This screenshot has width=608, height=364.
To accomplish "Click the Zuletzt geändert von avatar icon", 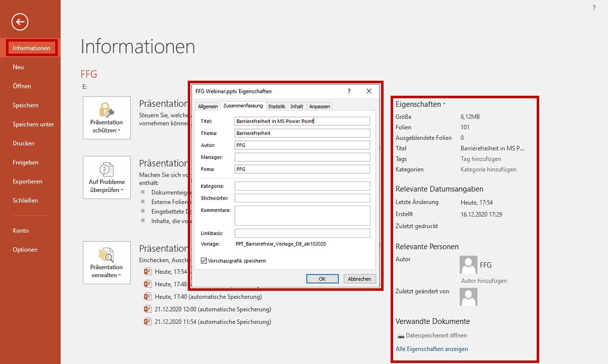I will pos(468,297).
